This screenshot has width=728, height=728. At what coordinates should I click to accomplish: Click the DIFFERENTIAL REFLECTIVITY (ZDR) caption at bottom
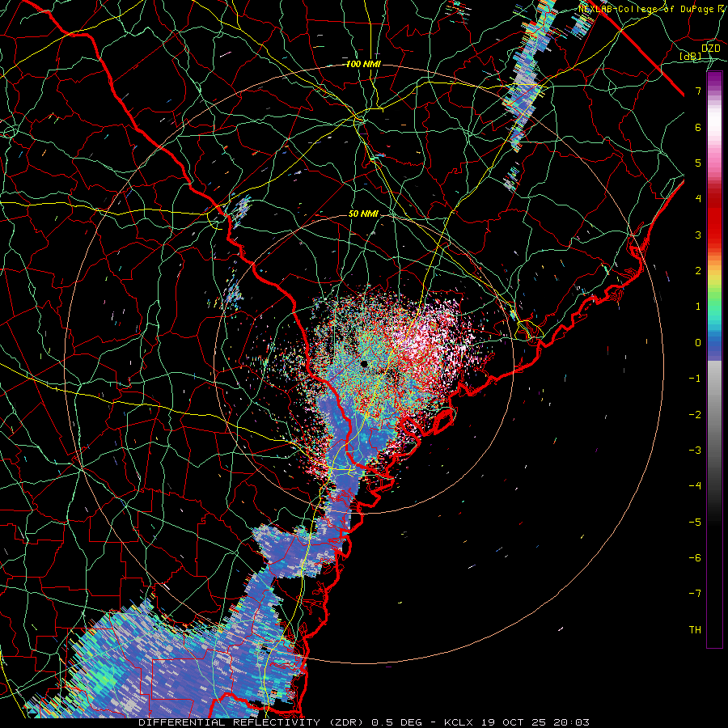point(364,722)
